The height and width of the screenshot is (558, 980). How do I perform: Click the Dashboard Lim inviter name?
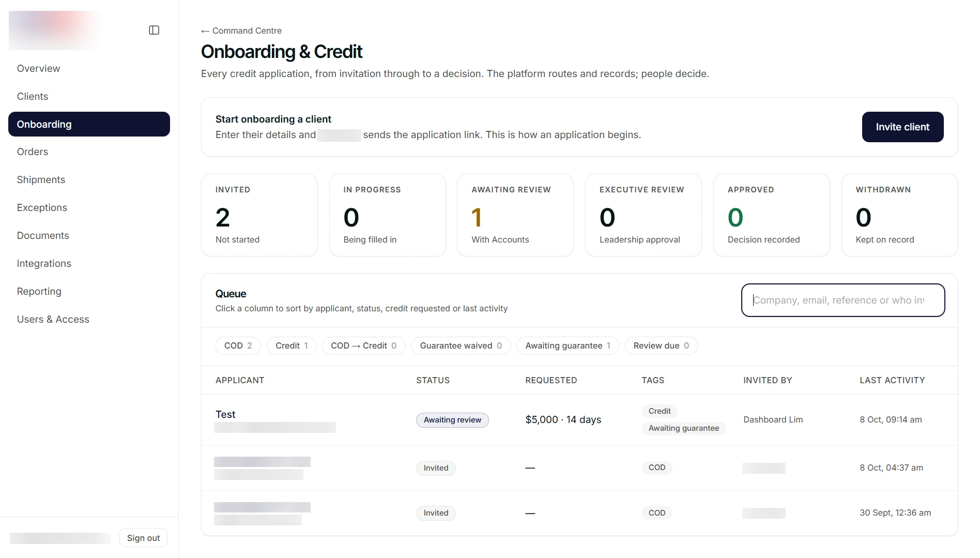[773, 420]
